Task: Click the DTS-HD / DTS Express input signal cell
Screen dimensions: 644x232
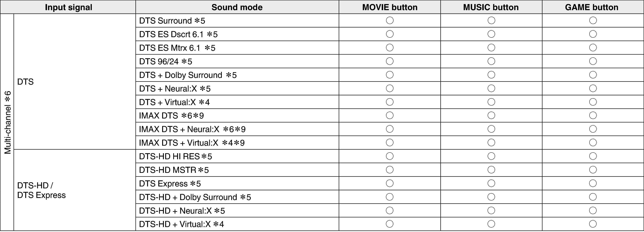Action: [41, 190]
